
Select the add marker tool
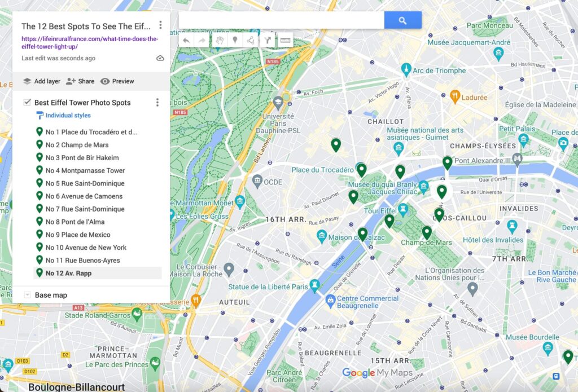(235, 41)
